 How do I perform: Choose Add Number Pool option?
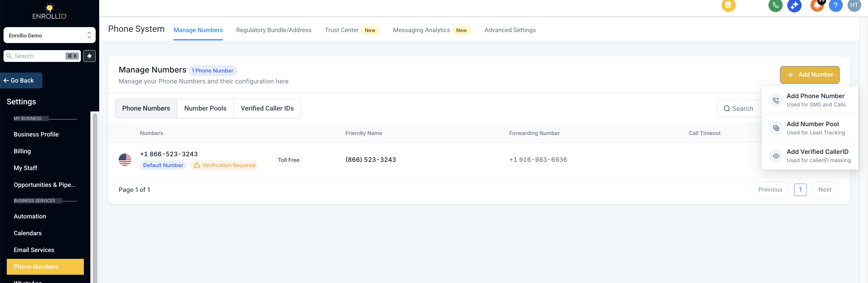[810, 128]
